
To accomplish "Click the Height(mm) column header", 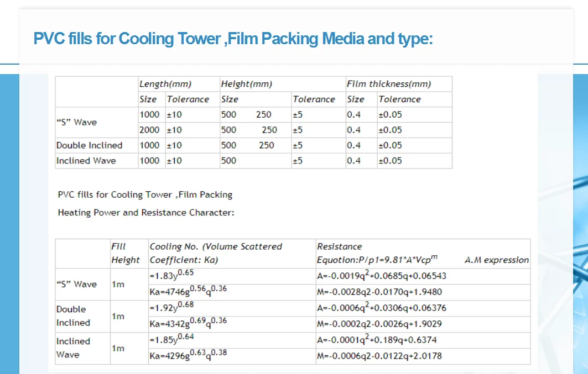I will click(x=246, y=84).
